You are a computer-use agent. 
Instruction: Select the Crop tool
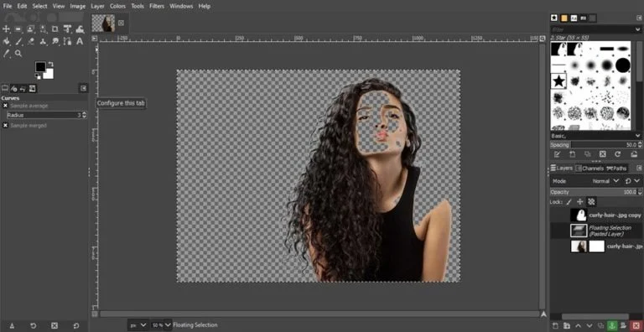point(55,29)
